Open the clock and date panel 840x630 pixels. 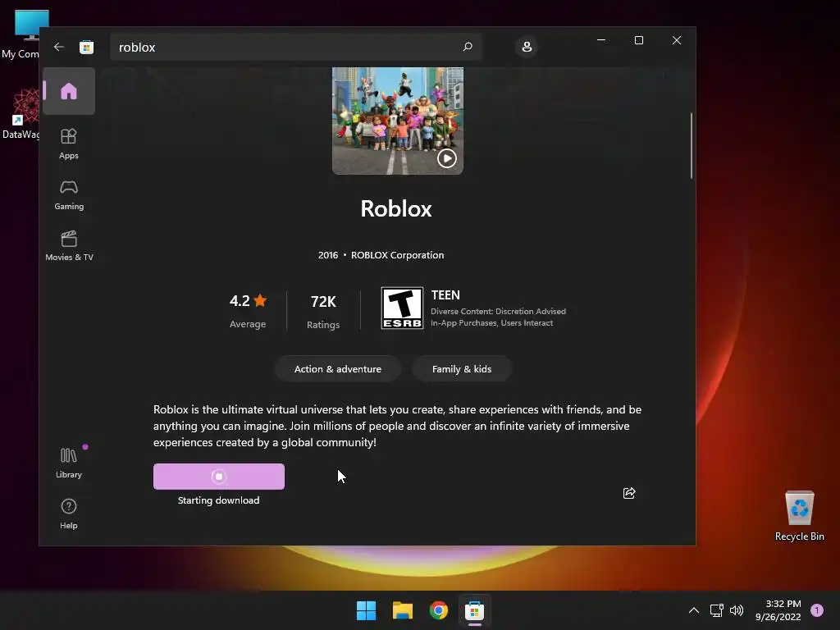click(778, 610)
